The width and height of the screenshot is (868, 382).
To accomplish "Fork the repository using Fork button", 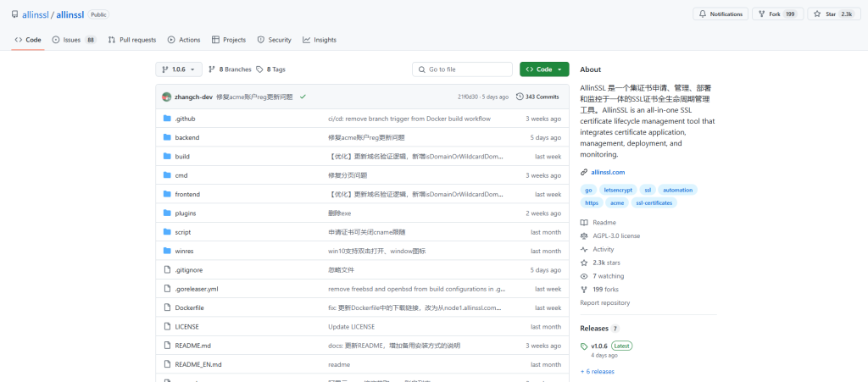I will (x=777, y=14).
